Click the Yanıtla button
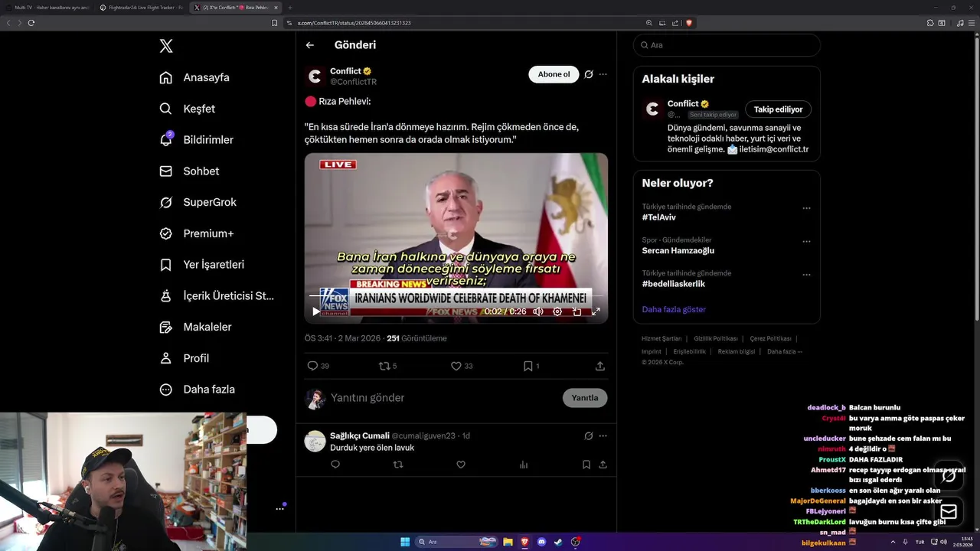The width and height of the screenshot is (980, 551). coord(585,398)
